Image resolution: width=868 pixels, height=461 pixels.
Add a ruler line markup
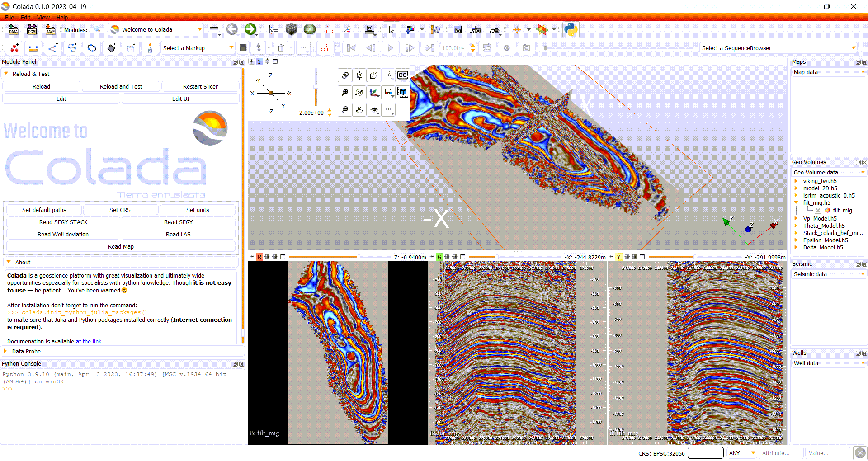(x=33, y=48)
